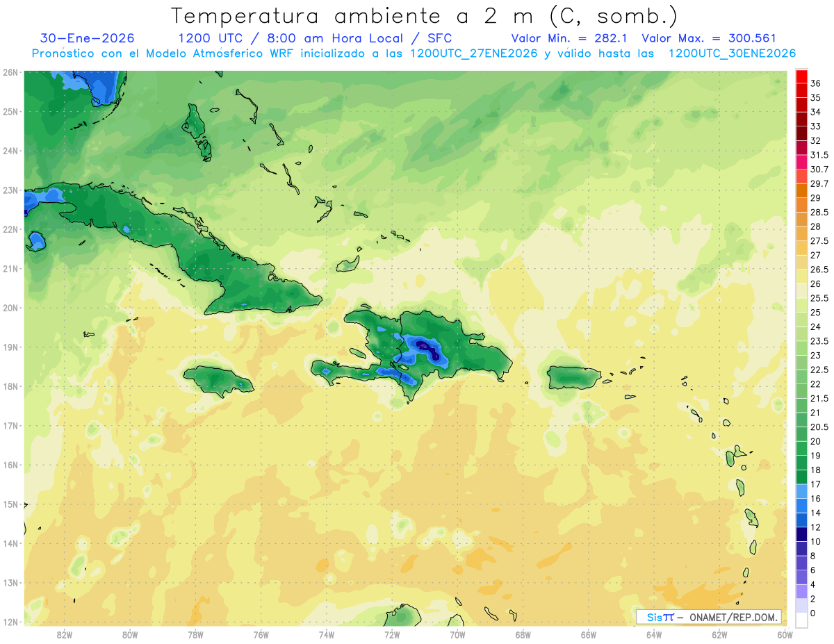Screen dimensions: 834x644
Task: Click the '16N' latitude label
Action: coord(10,465)
